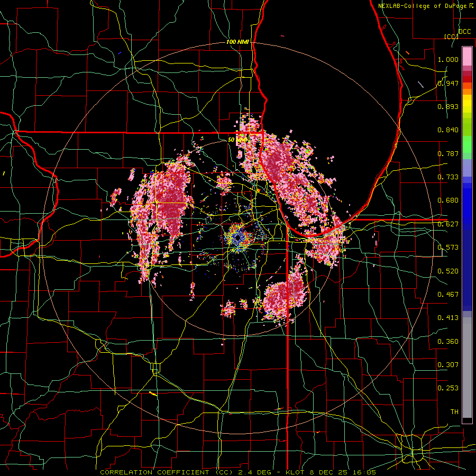Click the Correlation Coefficient caption at bottom
476x476 pixels.
point(237,472)
